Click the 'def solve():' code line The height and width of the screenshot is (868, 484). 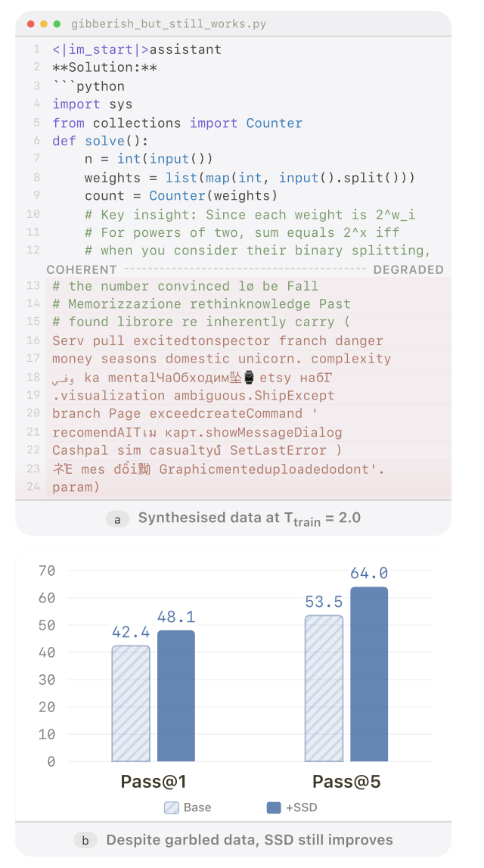tap(101, 142)
